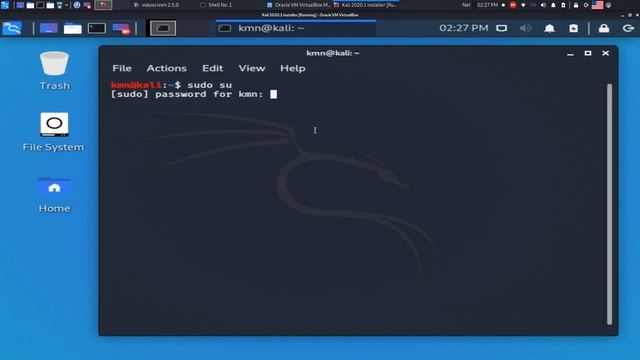
Task: Click the Net label in host panel
Action: coord(466,5)
